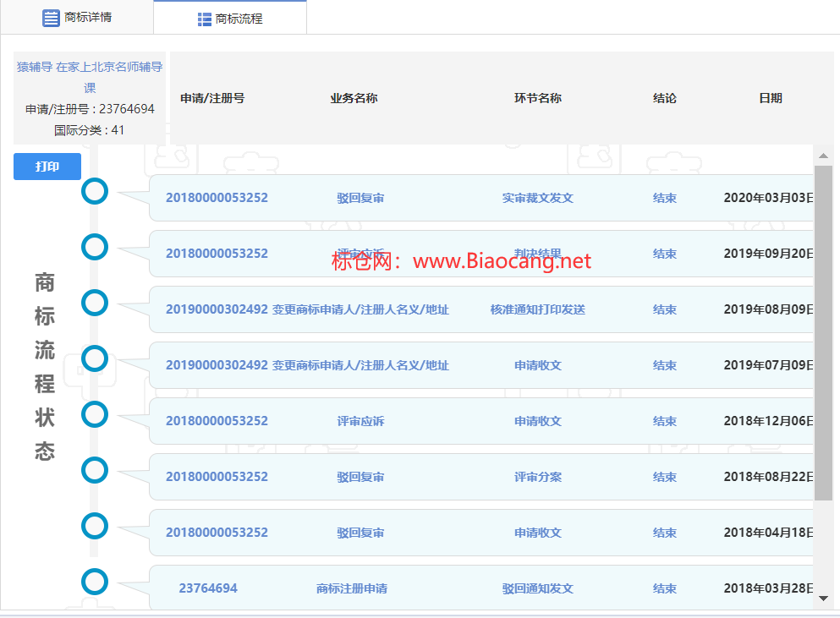The height and width of the screenshot is (618, 840).
Task: Click the 业务名称 column header
Action: click(354, 98)
